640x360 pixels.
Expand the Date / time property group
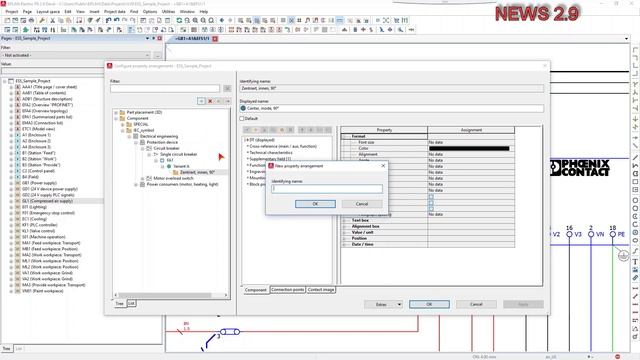click(344, 244)
